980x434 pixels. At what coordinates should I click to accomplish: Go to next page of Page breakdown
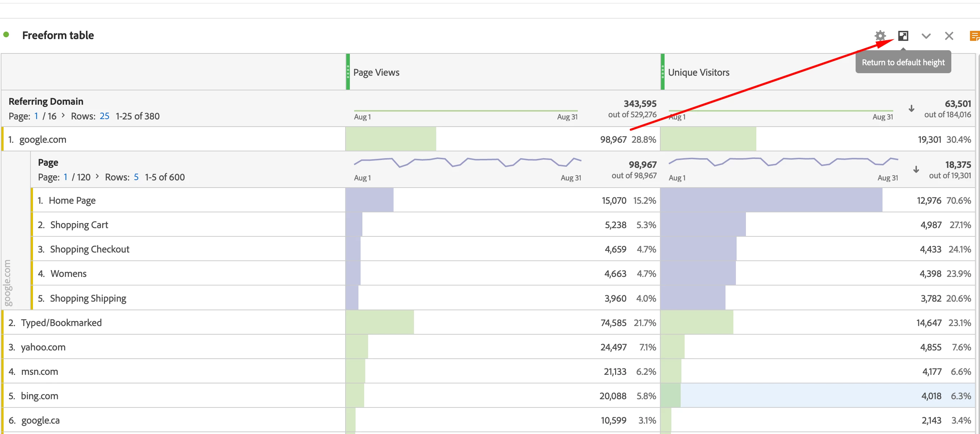[x=97, y=176]
